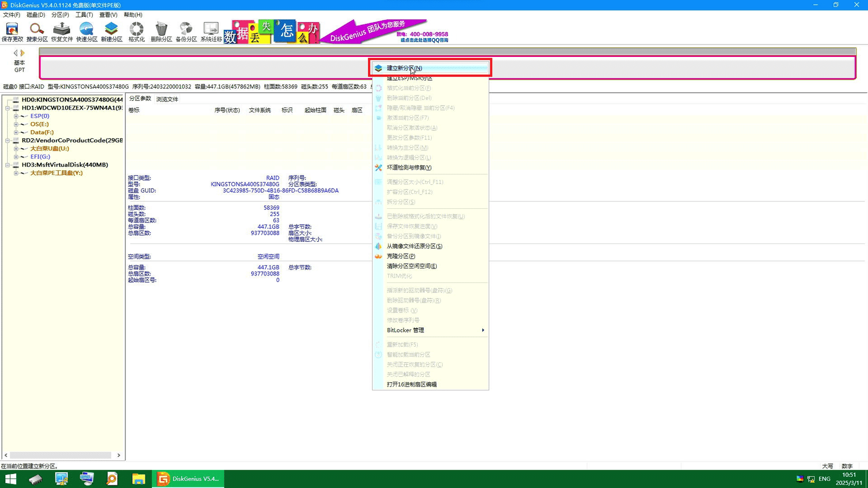The width and height of the screenshot is (868, 488).
Task: Open the 恢复文件 toolbar tool
Action: (x=62, y=32)
